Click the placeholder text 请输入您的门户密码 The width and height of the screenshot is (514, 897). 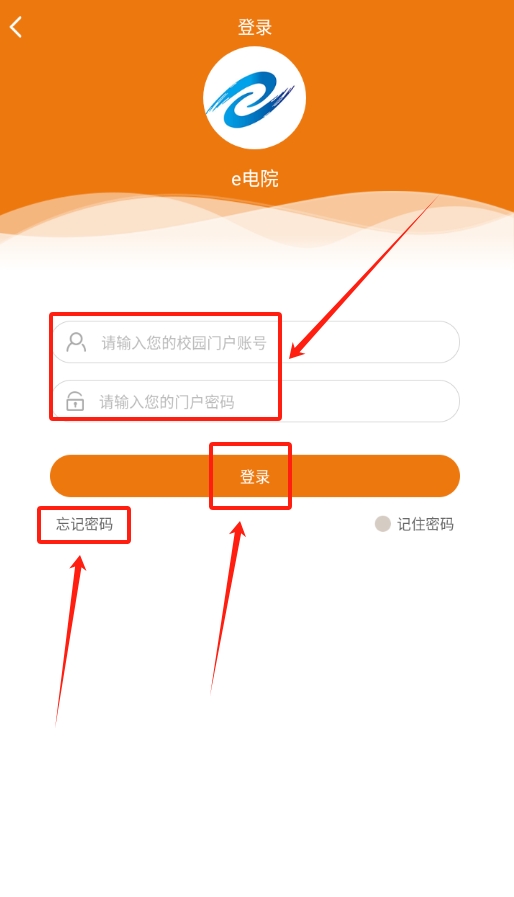click(167, 402)
